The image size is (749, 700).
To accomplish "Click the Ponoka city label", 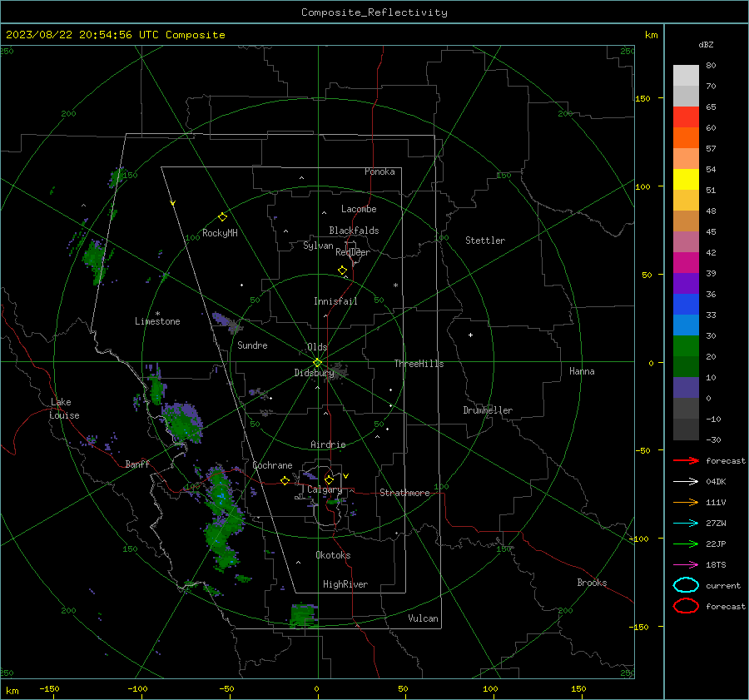I will coord(379,171).
